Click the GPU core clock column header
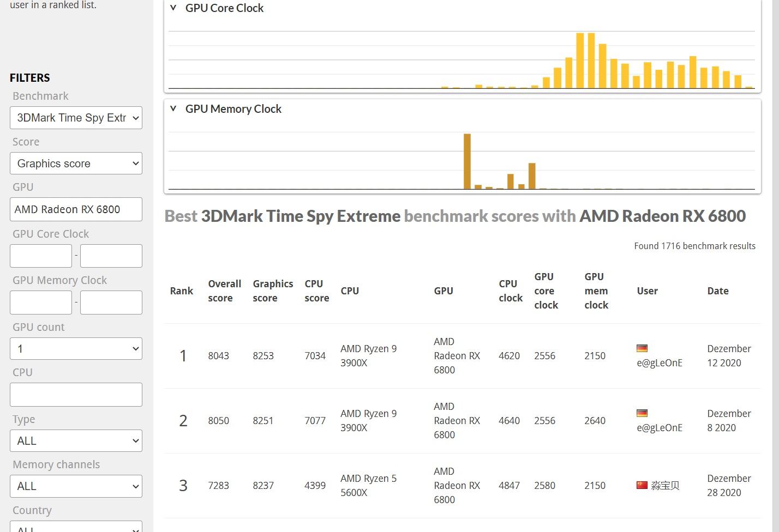The image size is (779, 532). (546, 291)
